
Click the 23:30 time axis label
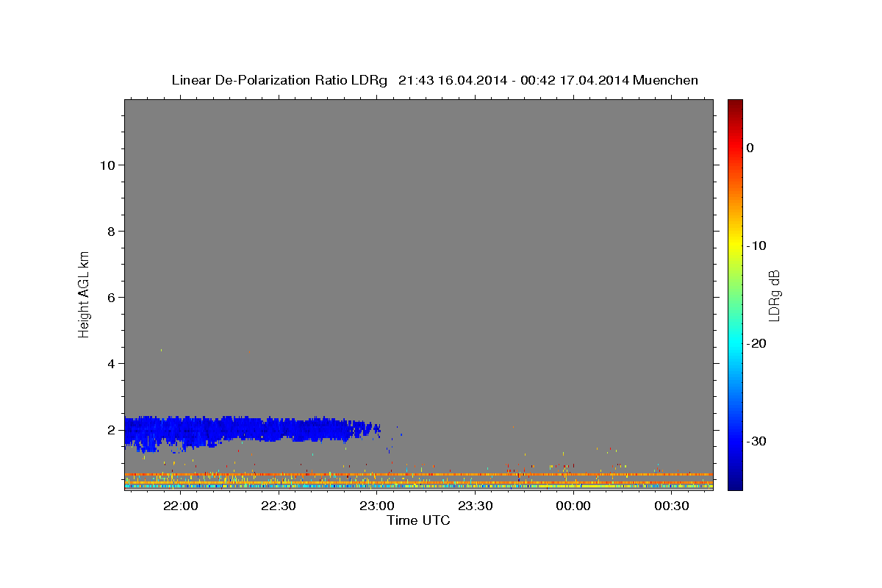(x=475, y=506)
